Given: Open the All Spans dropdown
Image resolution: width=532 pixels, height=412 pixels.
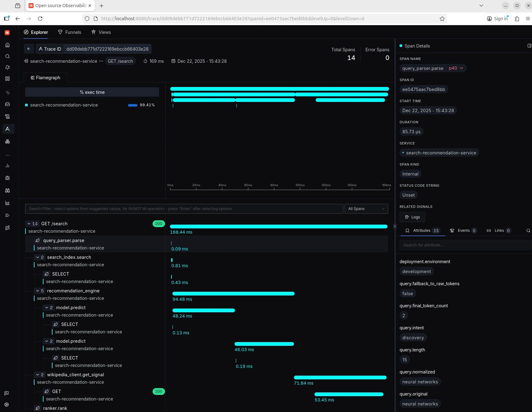Looking at the screenshot, I should 366,209.
